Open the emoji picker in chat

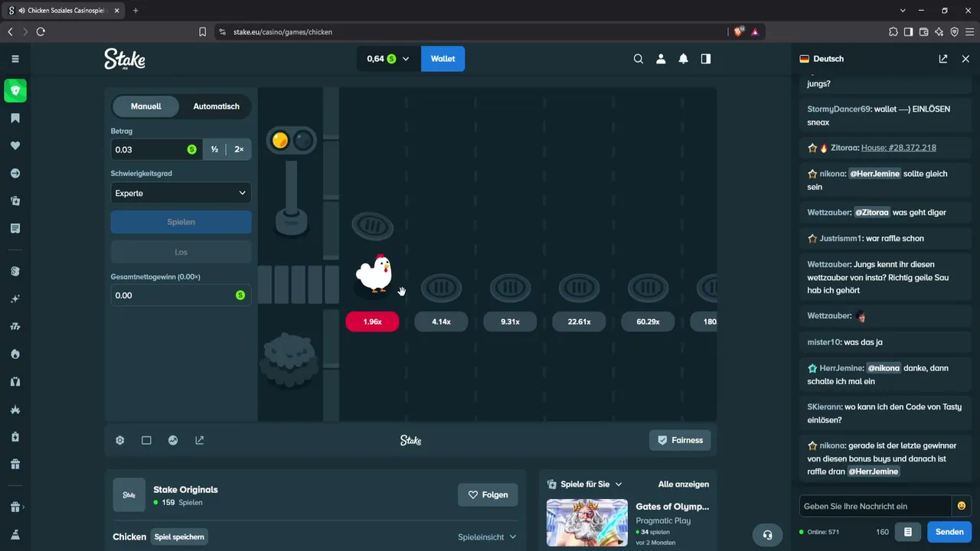pos(960,506)
